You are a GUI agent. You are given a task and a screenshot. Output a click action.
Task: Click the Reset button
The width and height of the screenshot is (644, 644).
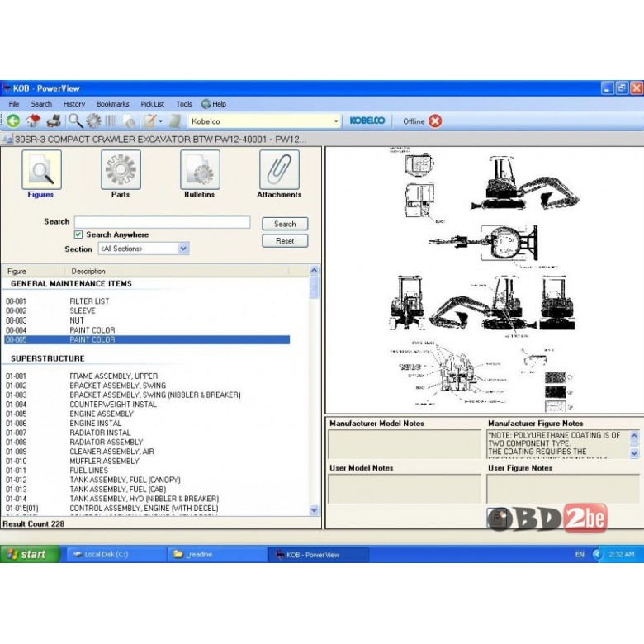(x=285, y=241)
